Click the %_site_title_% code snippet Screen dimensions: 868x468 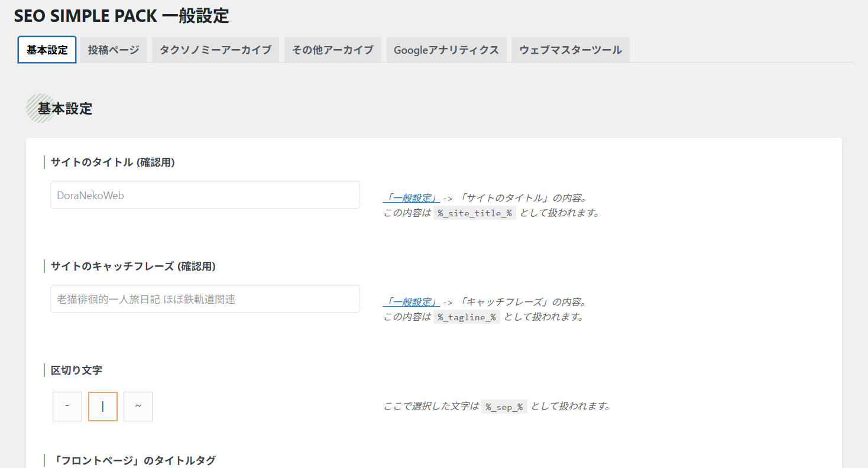(x=475, y=213)
